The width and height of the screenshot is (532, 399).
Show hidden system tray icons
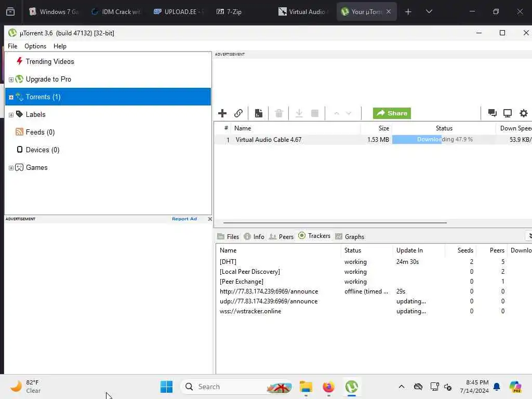tap(402, 387)
